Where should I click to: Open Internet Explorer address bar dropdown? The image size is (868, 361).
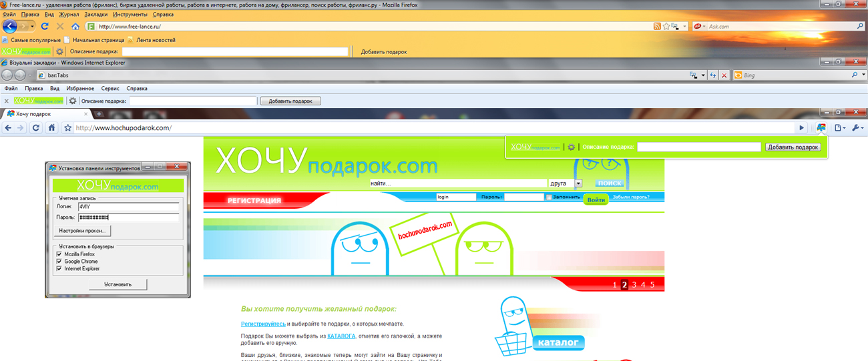[x=702, y=75]
